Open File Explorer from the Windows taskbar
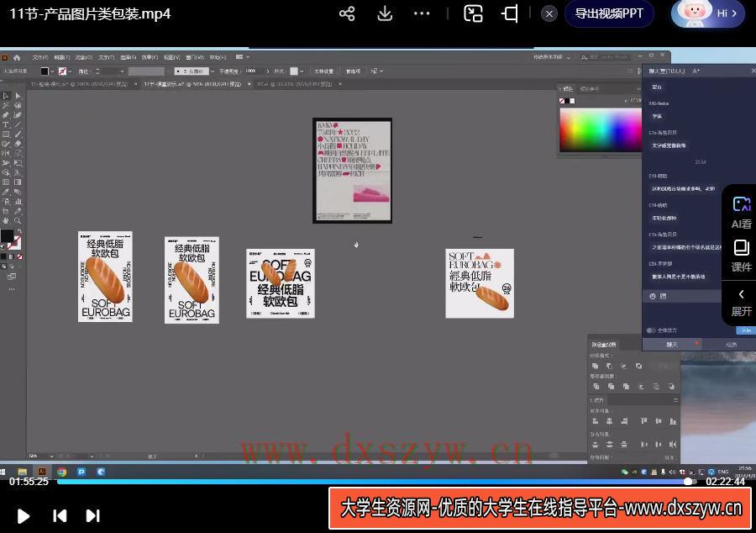The width and height of the screenshot is (756, 533). tap(22, 472)
